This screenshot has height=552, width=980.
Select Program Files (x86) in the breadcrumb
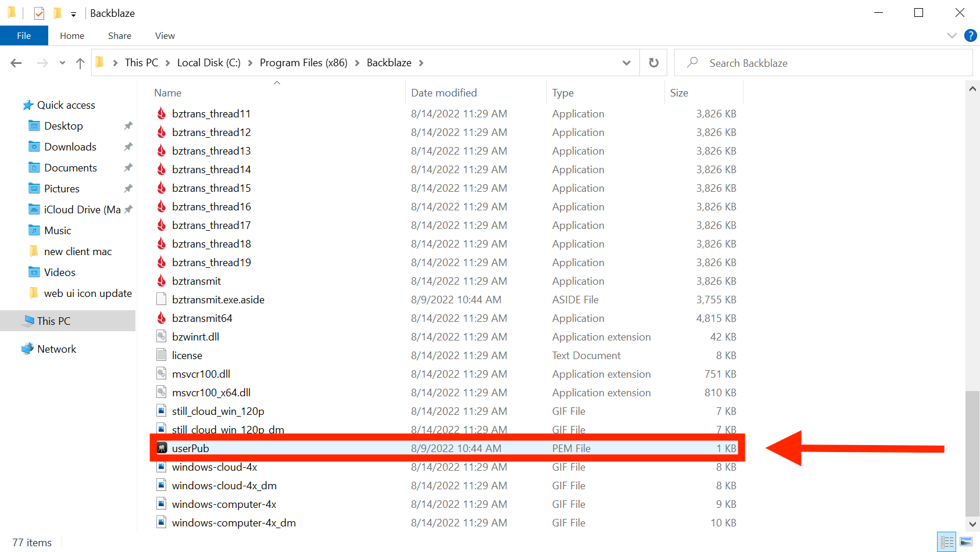(303, 63)
